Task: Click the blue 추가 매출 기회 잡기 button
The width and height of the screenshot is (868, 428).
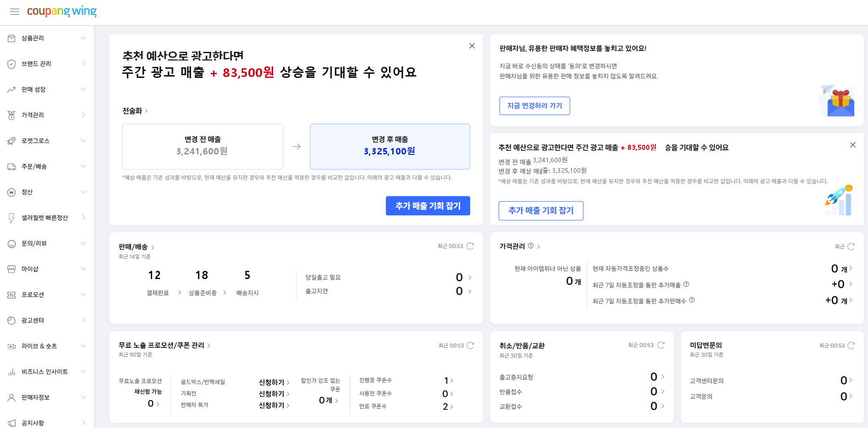Action: click(x=428, y=206)
